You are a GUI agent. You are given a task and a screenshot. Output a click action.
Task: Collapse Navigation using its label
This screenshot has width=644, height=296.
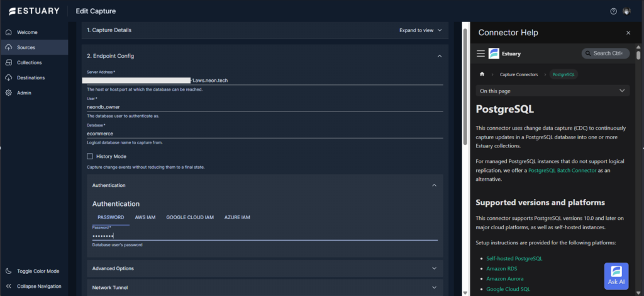(x=39, y=287)
